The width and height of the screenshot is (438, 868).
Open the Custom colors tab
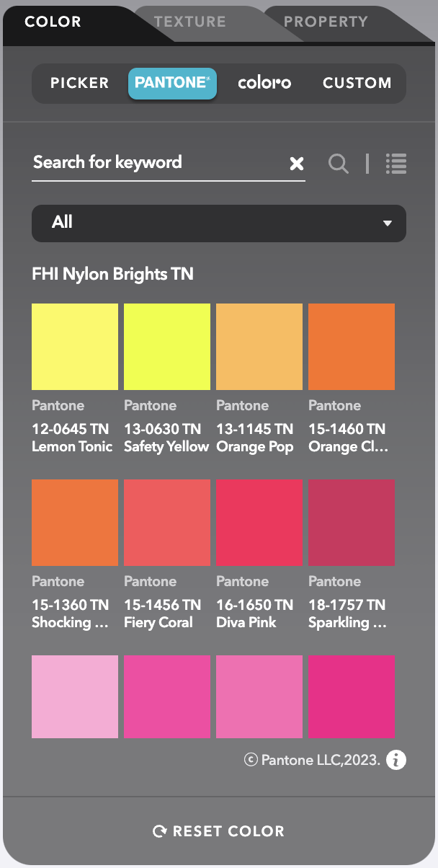click(357, 83)
